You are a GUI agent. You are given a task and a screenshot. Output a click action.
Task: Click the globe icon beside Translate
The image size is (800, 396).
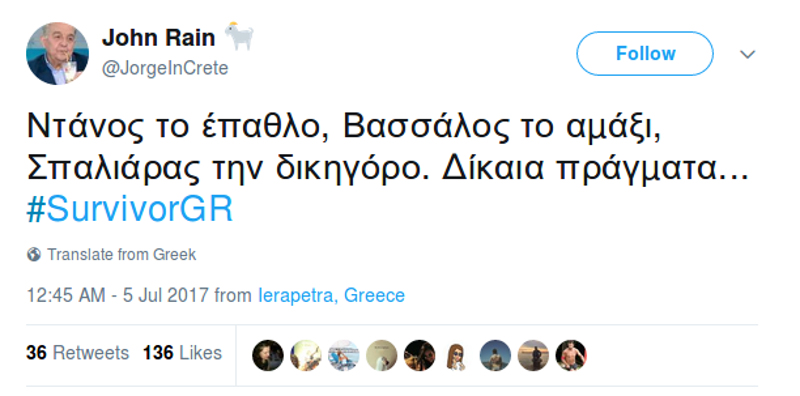[34, 254]
